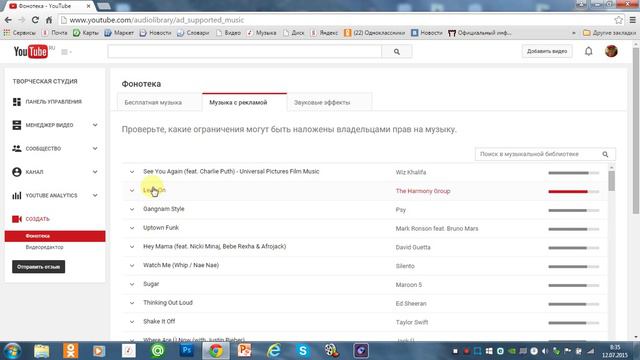Open Internet Explorer from the taskbar
The height and width of the screenshot is (360, 640).
(274, 351)
